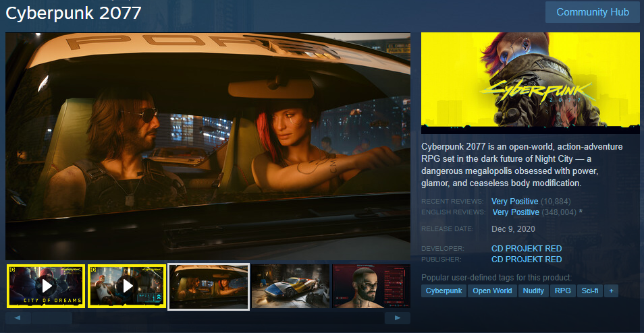Viewport: 644px width, 333px height.
Task: Play the second trailer video thumbnail
Action: point(126,286)
